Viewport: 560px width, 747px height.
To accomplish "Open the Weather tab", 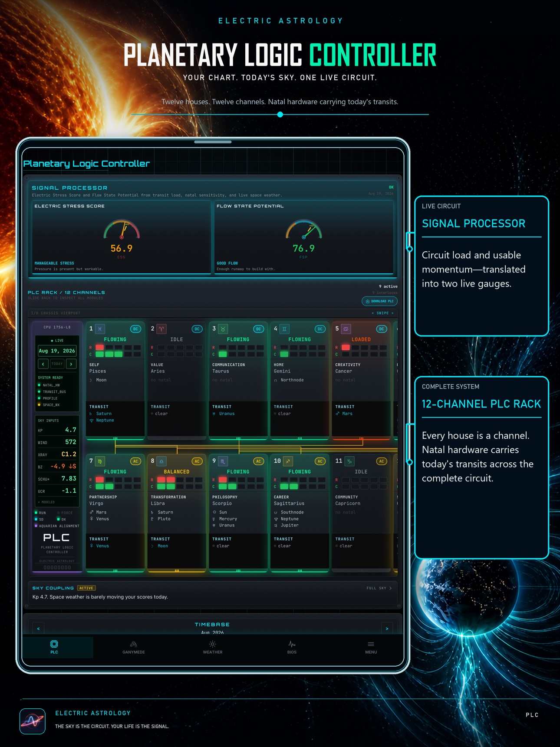I will point(213,647).
